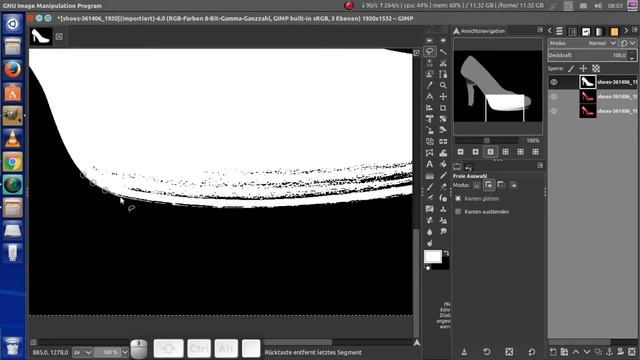
Task: Select the shoe image tab thumbnail
Action: (41, 36)
